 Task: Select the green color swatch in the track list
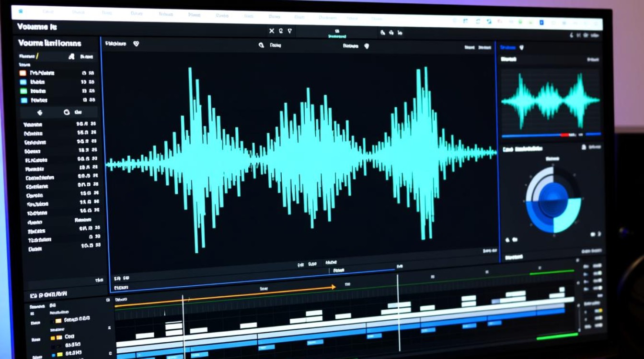click(23, 91)
